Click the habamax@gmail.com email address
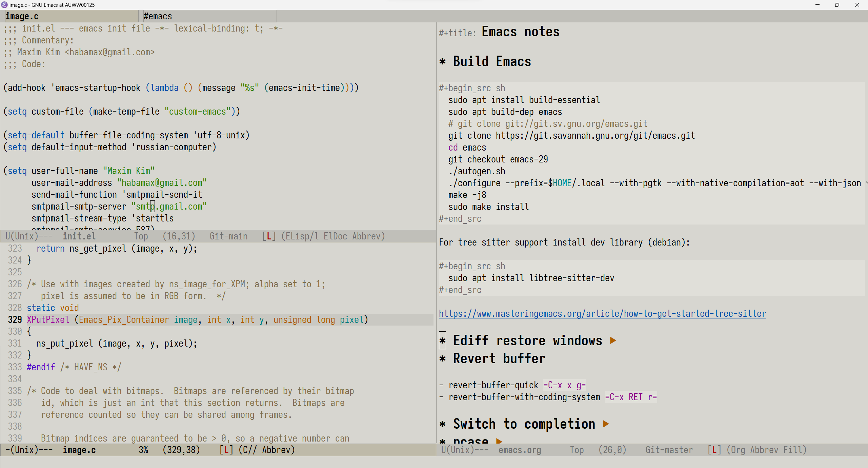868x468 pixels. pyautogui.click(x=162, y=182)
